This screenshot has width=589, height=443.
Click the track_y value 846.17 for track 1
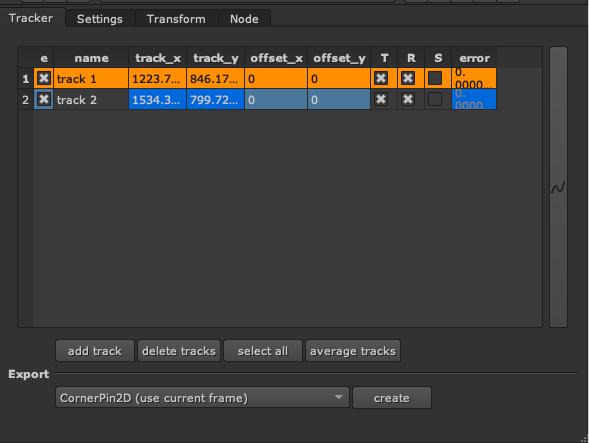coord(215,79)
